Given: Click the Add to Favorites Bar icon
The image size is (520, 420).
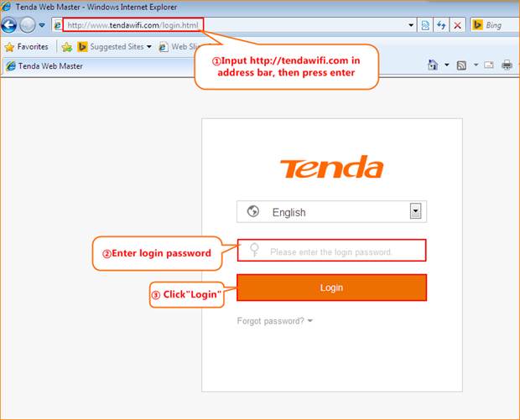Looking at the screenshot, I should [66, 47].
